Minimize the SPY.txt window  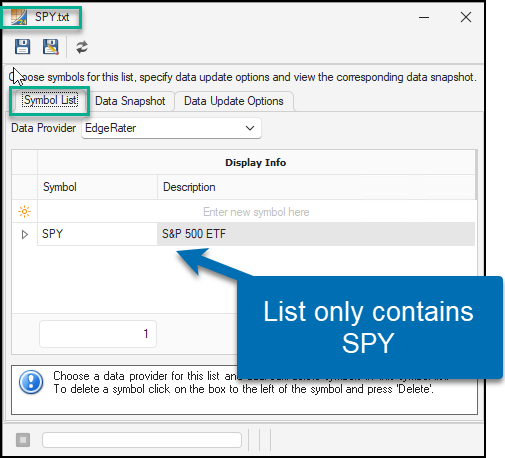[424, 17]
